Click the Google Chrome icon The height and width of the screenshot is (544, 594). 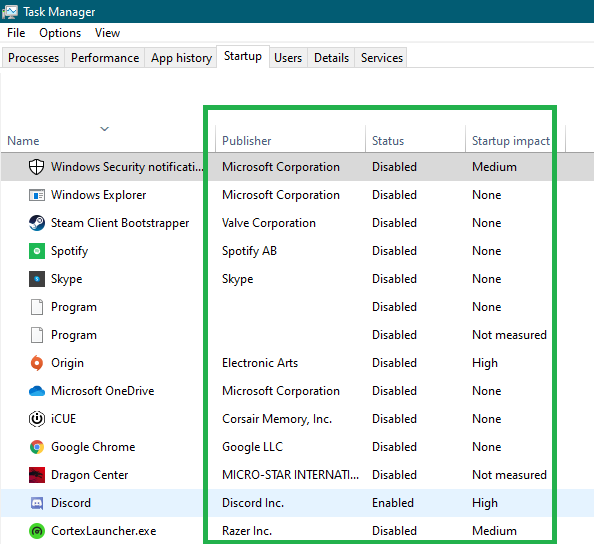click(x=37, y=447)
